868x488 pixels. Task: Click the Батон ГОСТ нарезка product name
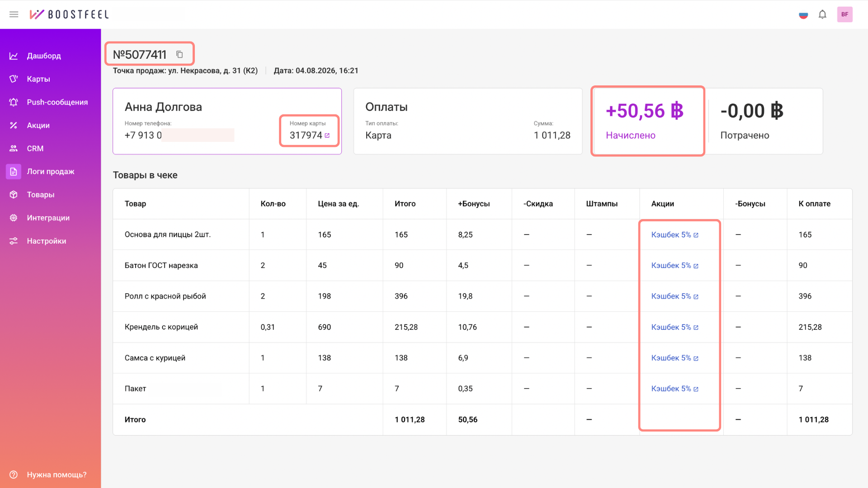(x=161, y=265)
